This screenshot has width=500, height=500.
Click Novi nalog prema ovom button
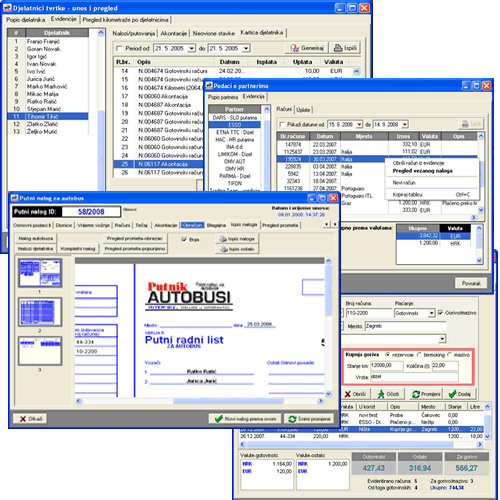pyautogui.click(x=245, y=419)
